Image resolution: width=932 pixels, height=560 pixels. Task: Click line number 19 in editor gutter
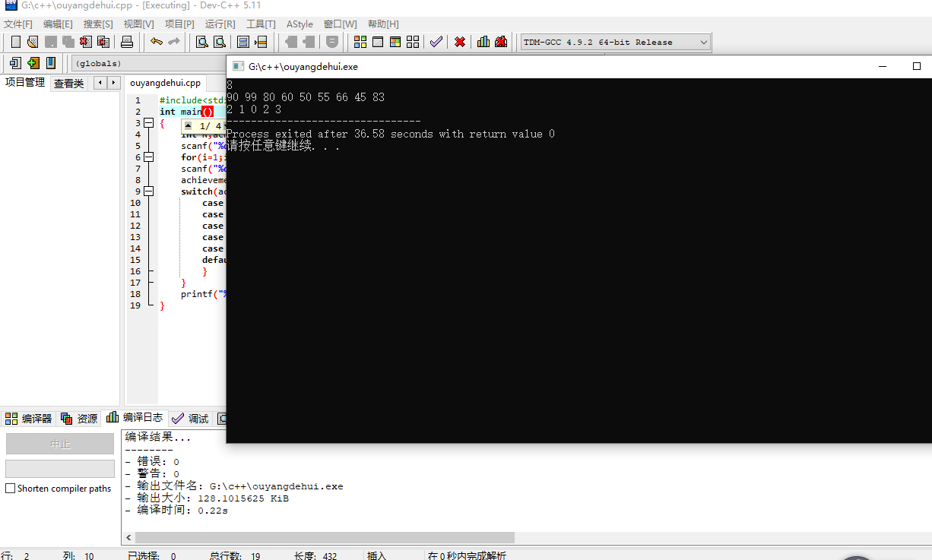(x=135, y=305)
